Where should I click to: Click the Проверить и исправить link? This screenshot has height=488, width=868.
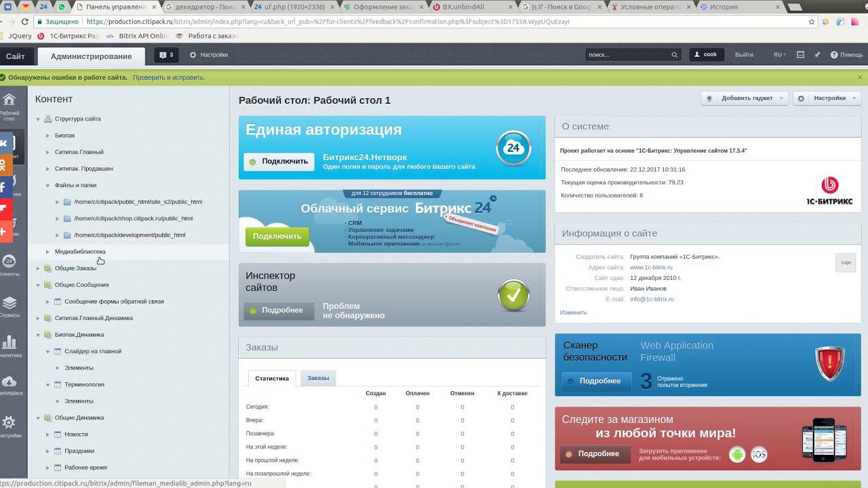point(169,77)
